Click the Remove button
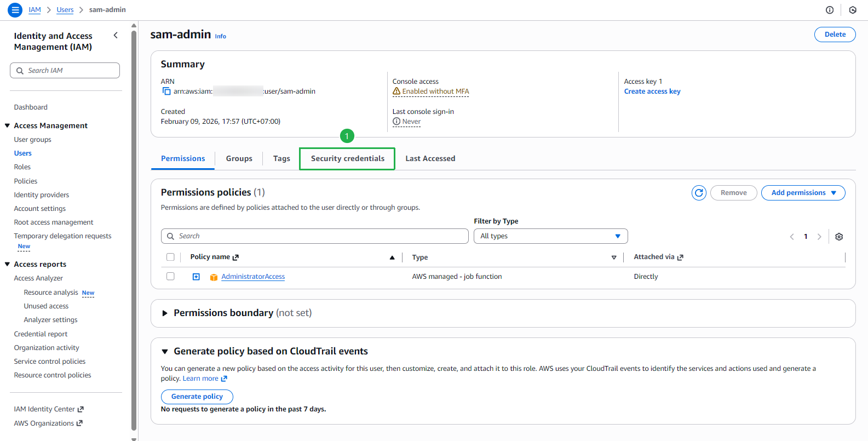868x441 pixels. (x=734, y=193)
